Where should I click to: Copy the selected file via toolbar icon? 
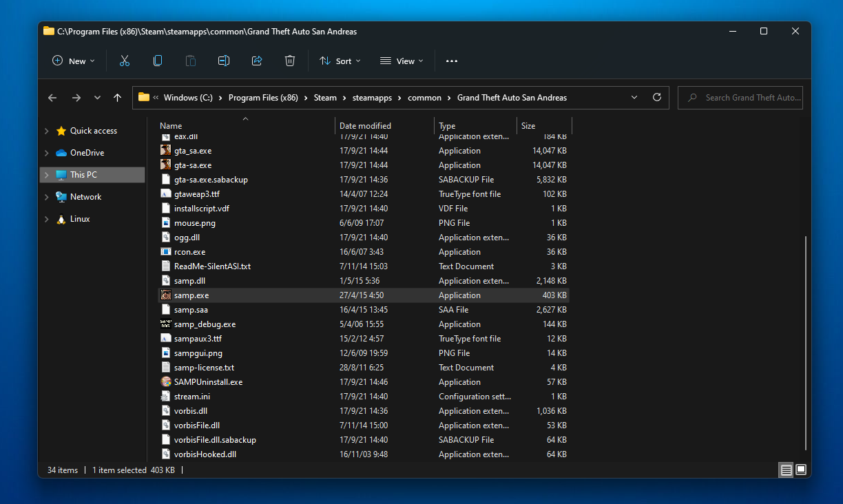click(158, 61)
